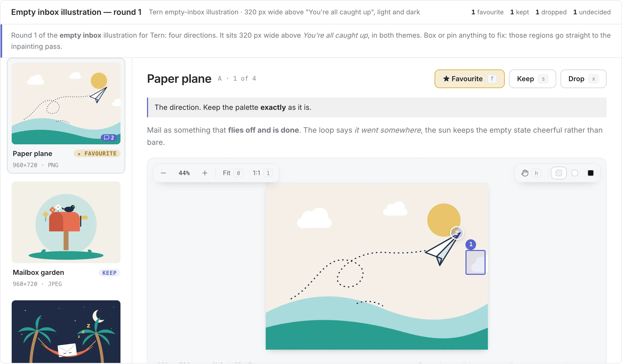Screen dimensions: 622x364
Task: Click the 44% zoom level value
Action: coord(184,173)
